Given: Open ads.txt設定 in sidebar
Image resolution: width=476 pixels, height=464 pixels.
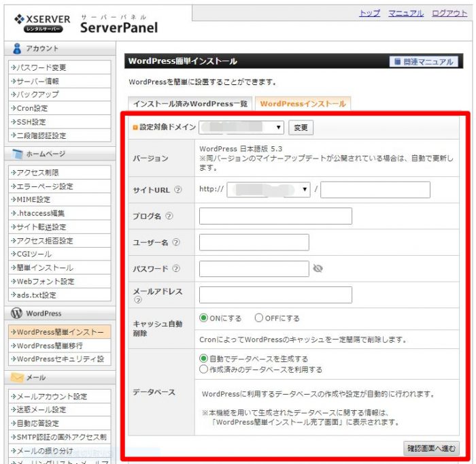Looking at the screenshot, I should click(60, 295).
